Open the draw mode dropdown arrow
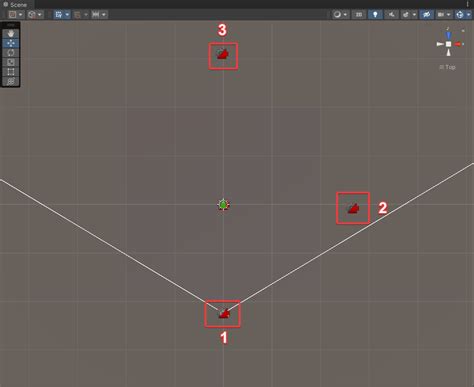The image size is (474, 387). [345, 15]
